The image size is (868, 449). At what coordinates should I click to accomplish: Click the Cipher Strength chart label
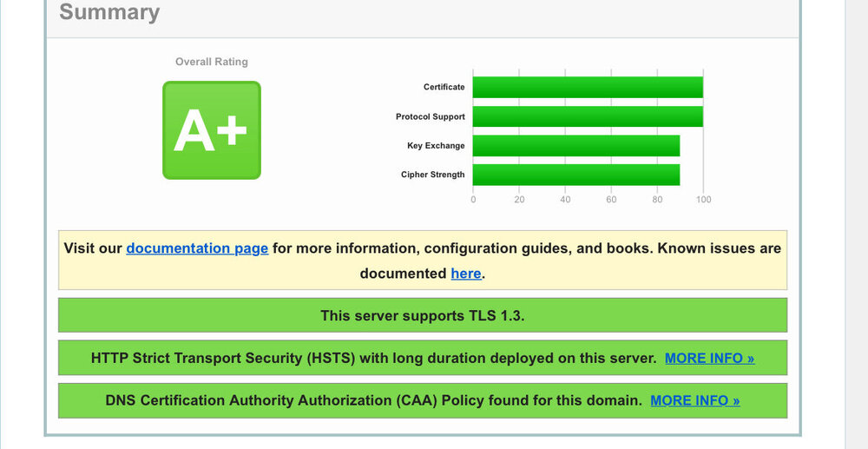[x=432, y=175]
